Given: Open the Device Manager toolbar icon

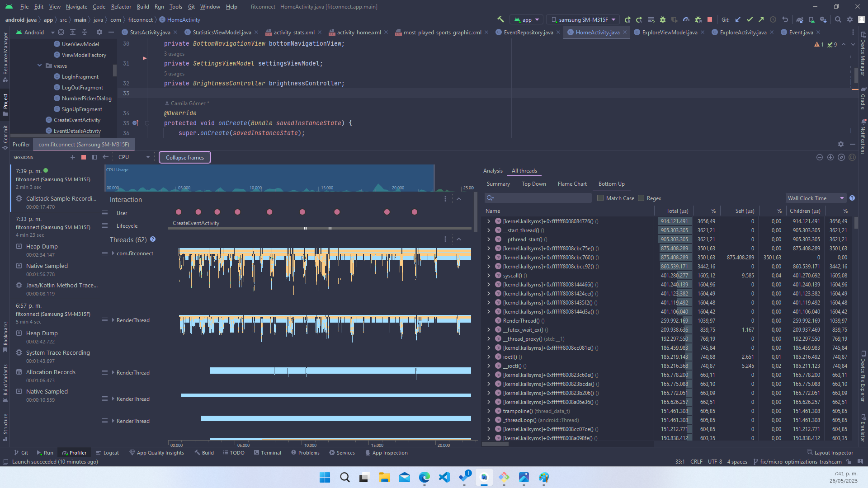Looking at the screenshot, I should [x=811, y=19].
